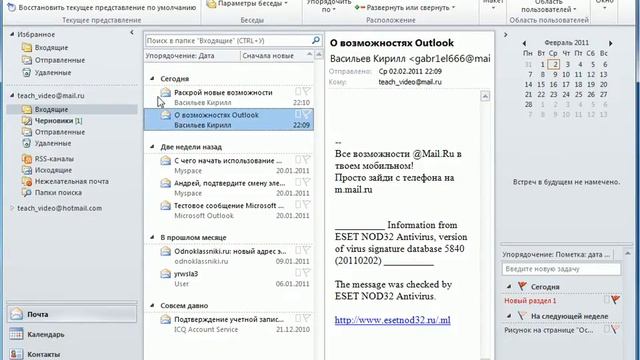Open Тестовое сообщение Microsoft message
Image resolution: width=640 pixels, height=360 pixels.
(229, 210)
